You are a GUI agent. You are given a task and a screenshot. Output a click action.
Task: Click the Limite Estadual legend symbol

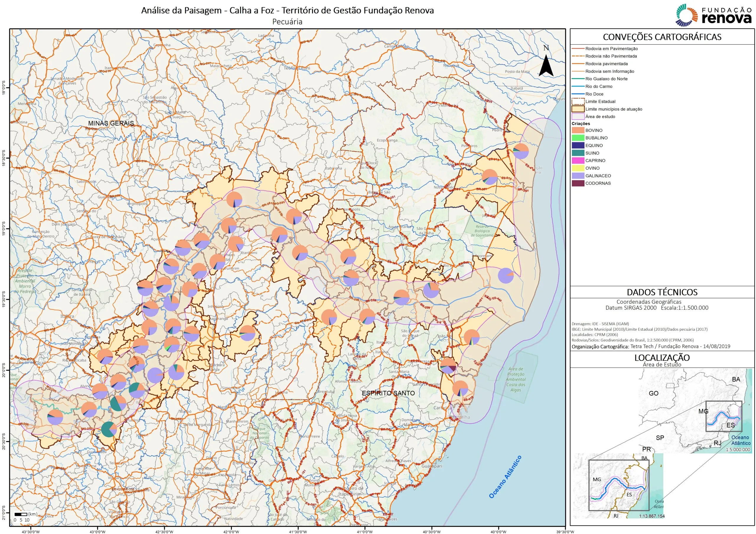(x=578, y=101)
